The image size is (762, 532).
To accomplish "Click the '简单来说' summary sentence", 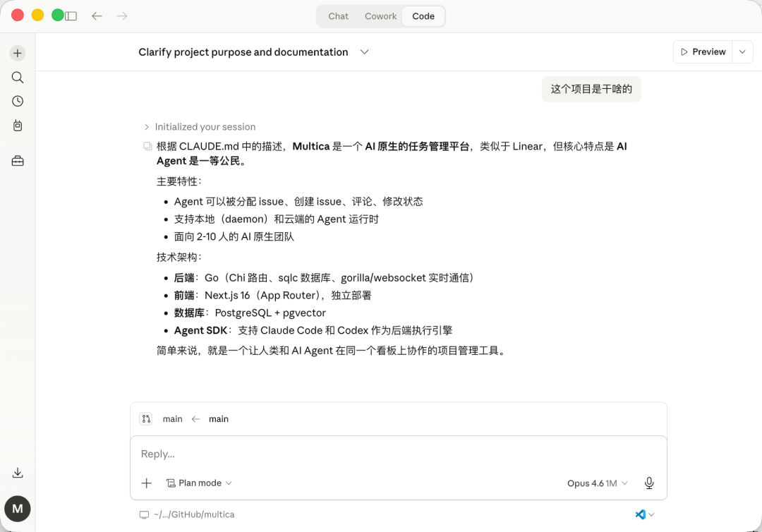I will [x=333, y=351].
